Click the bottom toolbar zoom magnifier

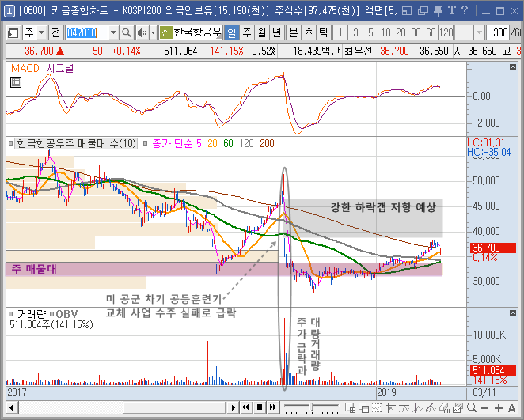pyautogui.click(x=472, y=407)
